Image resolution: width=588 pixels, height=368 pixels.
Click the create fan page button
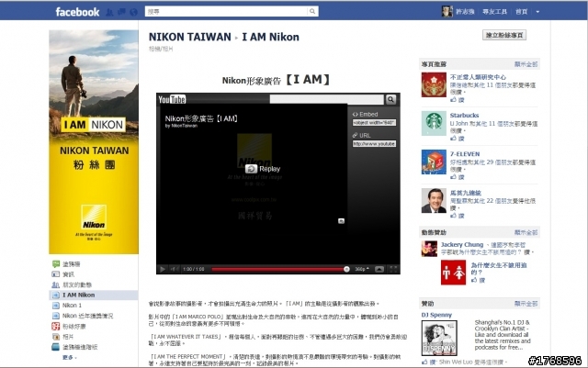pos(504,35)
